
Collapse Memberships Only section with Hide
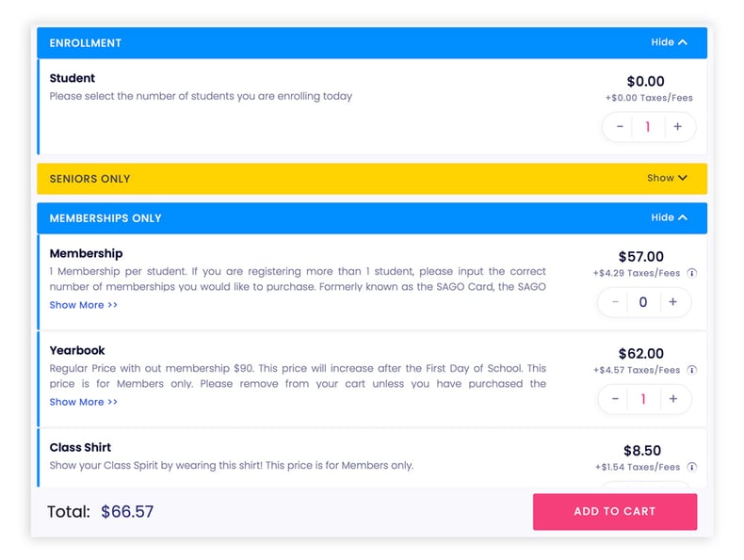pyautogui.click(x=669, y=217)
